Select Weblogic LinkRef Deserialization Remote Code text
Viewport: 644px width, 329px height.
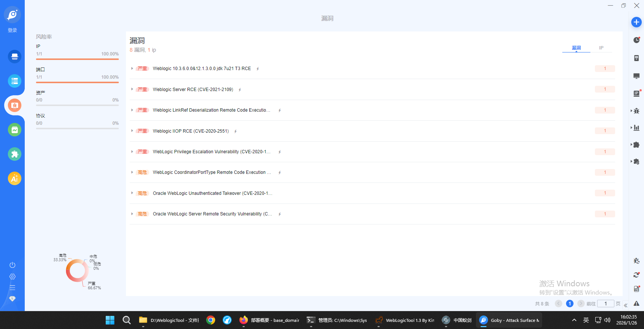211,110
